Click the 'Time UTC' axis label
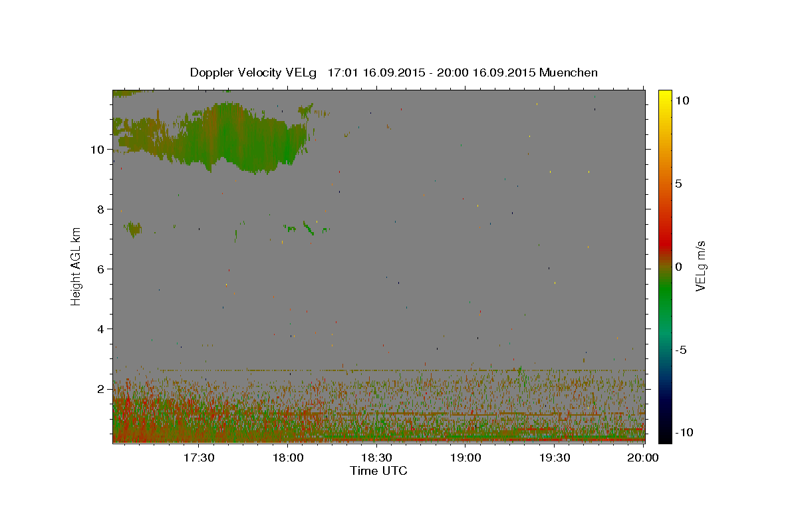Screen dimensions: 798x532 [x=378, y=471]
